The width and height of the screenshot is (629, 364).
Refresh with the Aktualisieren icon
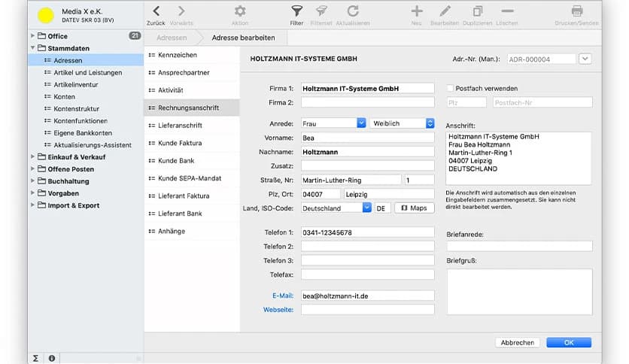(353, 11)
